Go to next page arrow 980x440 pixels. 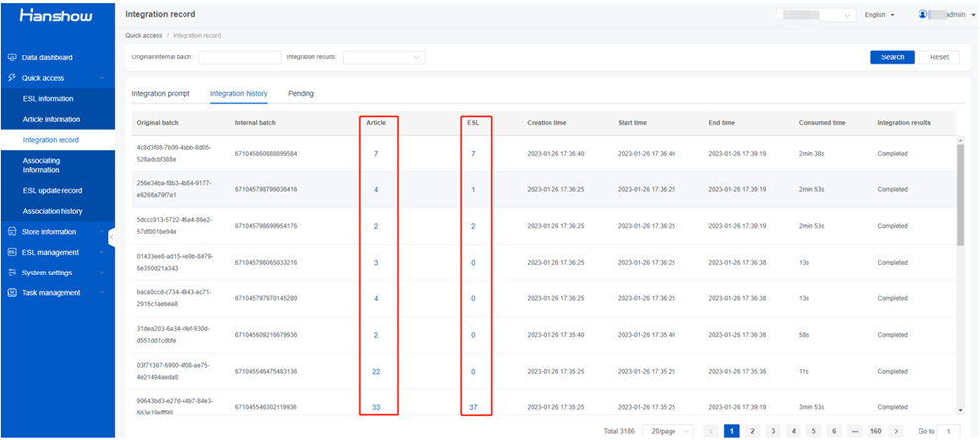[x=896, y=431]
